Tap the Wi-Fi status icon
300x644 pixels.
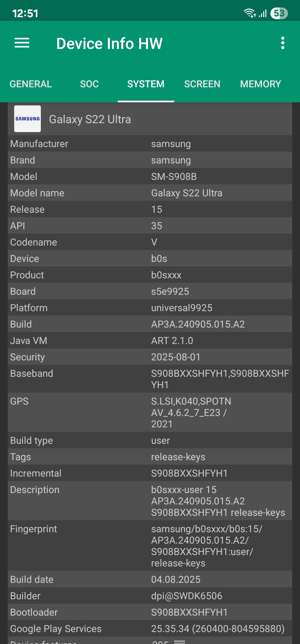249,13
